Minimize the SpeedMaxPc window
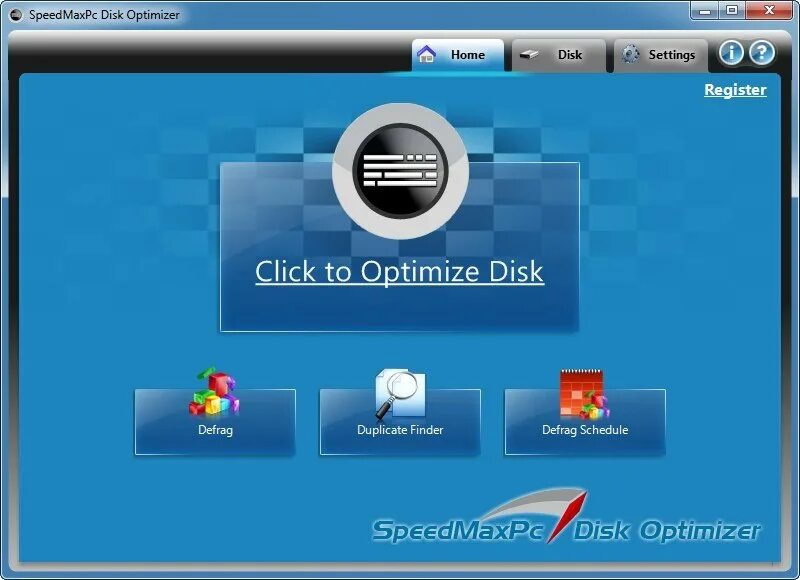This screenshot has height=580, width=800. [705, 11]
